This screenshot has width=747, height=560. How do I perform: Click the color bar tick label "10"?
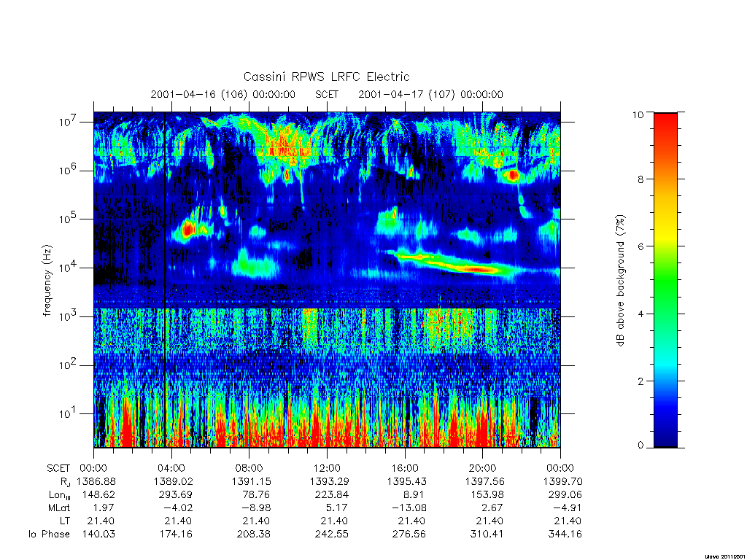click(x=638, y=114)
